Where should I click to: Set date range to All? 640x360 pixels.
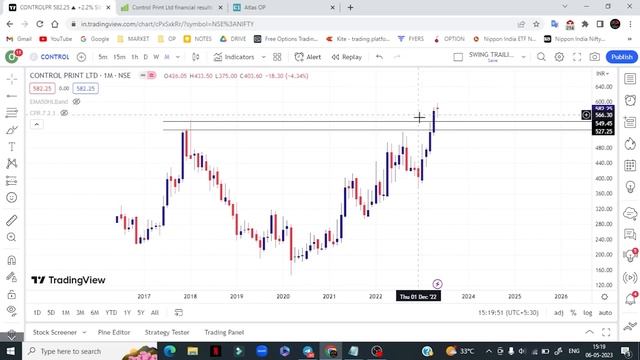point(155,313)
